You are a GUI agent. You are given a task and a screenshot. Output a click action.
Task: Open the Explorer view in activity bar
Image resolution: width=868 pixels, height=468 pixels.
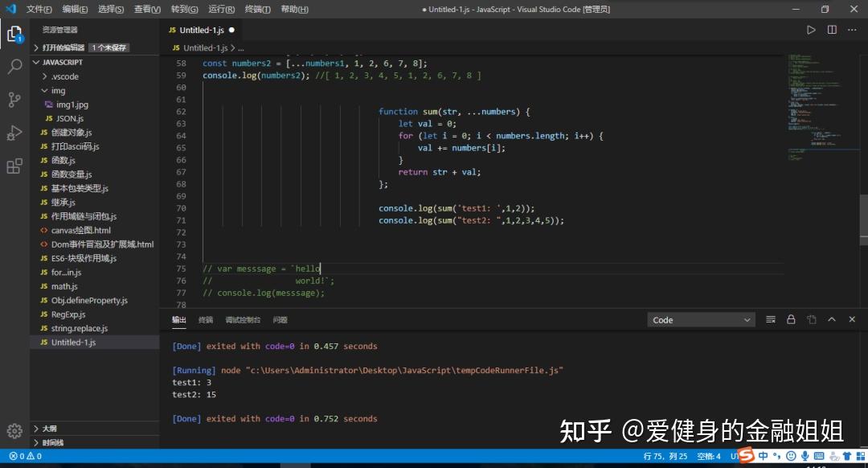pos(14,35)
